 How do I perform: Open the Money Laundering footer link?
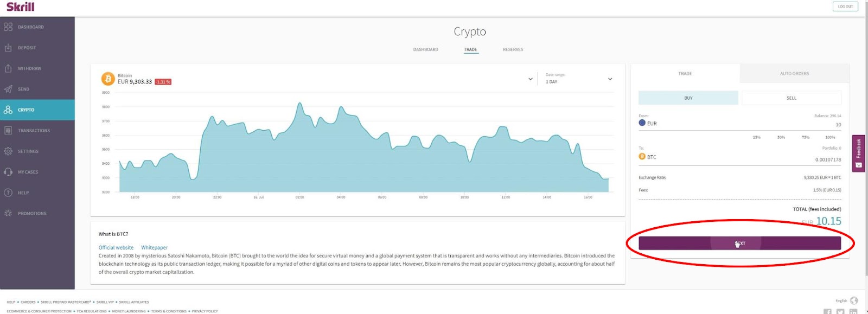[x=129, y=311]
